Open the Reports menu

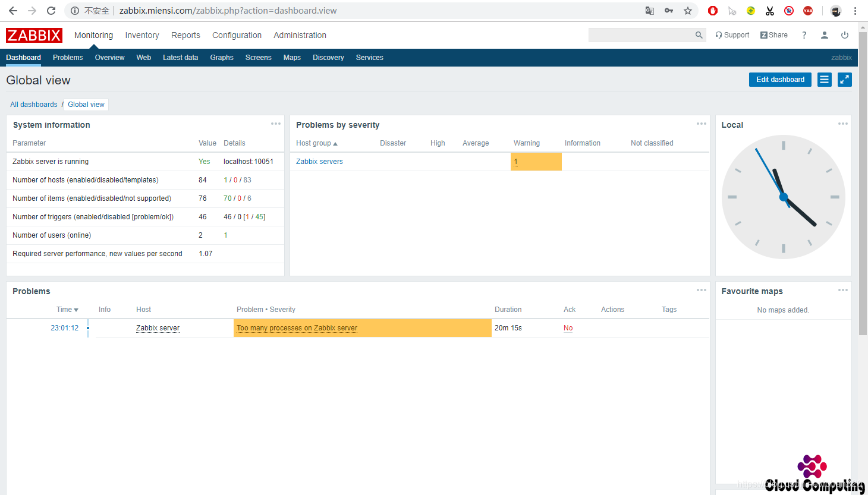(x=185, y=35)
